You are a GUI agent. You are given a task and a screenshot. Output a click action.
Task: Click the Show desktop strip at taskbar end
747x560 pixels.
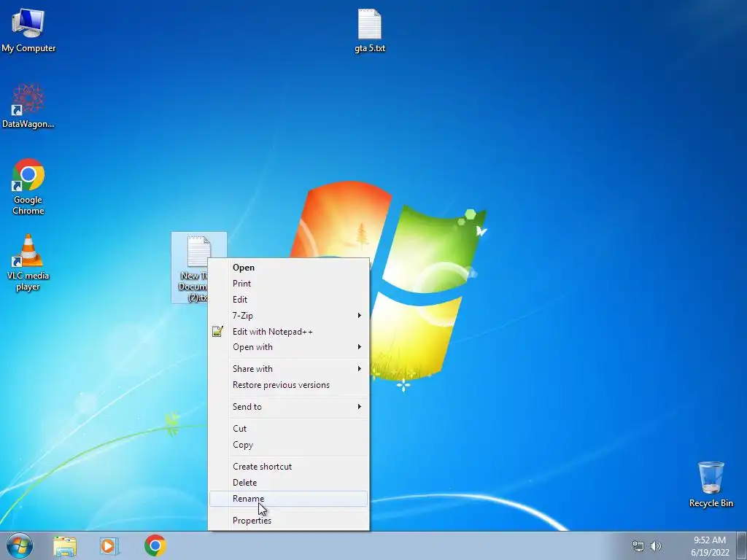(742, 545)
